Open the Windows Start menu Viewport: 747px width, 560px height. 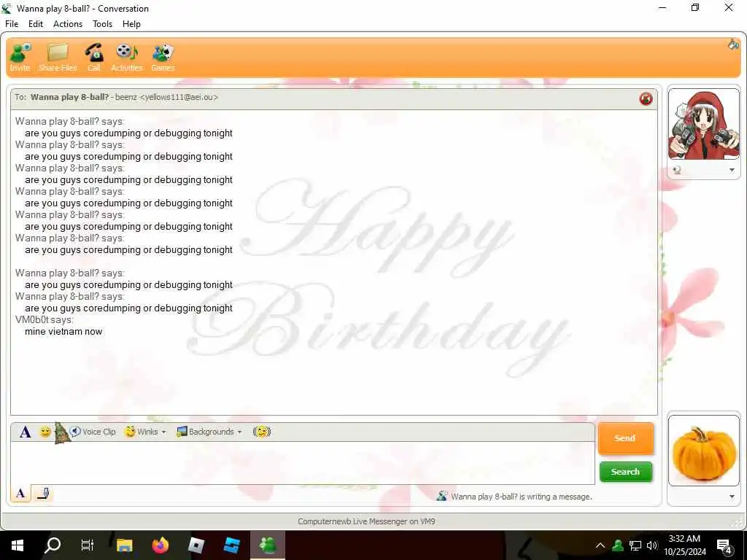coord(18,545)
